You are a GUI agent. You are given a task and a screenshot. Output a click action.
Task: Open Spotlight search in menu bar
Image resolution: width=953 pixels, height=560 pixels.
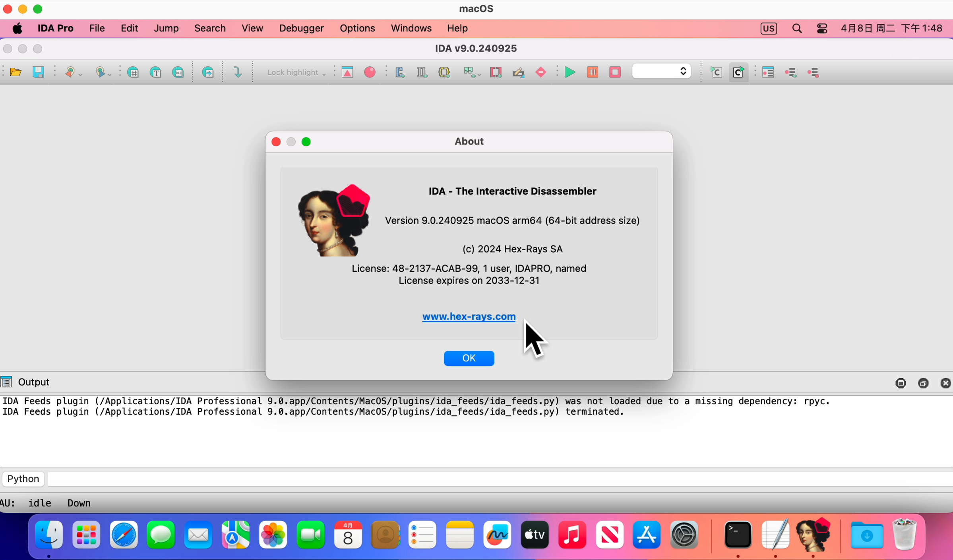(797, 28)
